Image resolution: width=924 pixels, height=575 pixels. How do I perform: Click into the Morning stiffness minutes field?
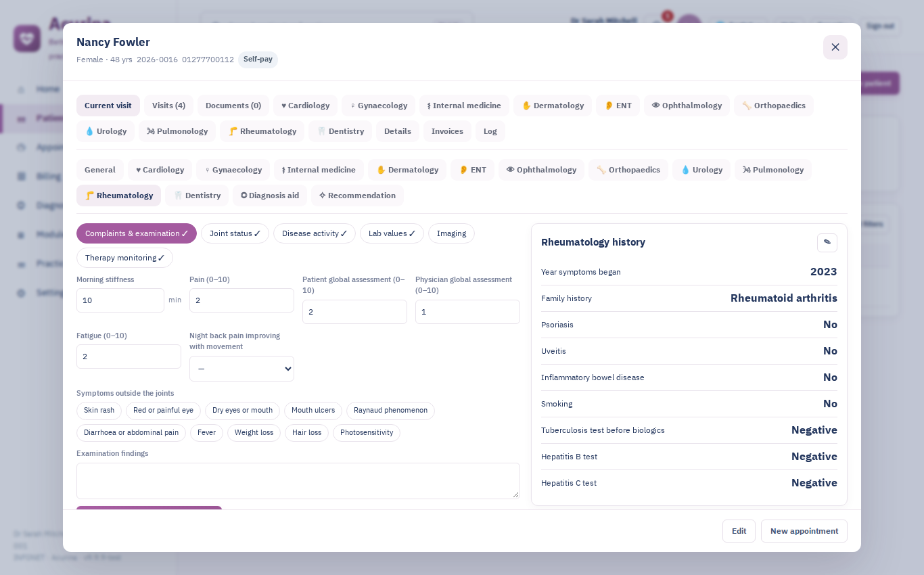click(120, 300)
